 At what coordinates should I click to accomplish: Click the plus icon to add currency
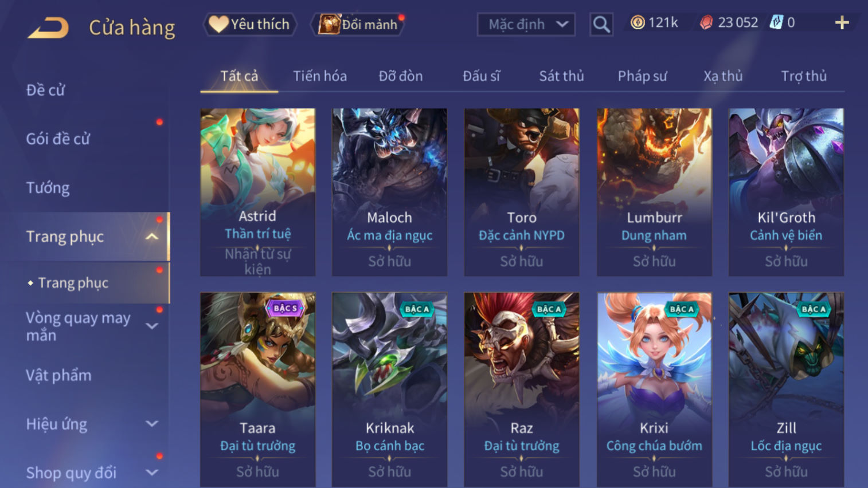point(842,23)
